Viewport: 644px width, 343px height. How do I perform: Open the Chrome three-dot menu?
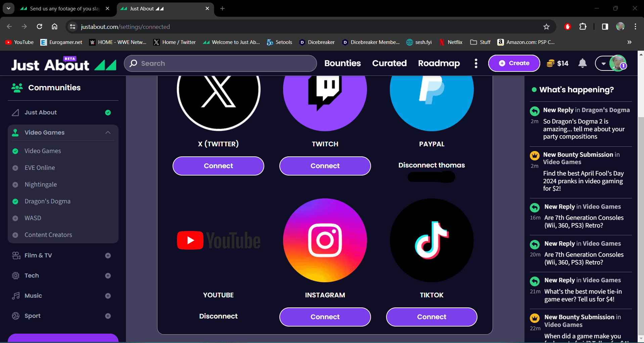(635, 27)
